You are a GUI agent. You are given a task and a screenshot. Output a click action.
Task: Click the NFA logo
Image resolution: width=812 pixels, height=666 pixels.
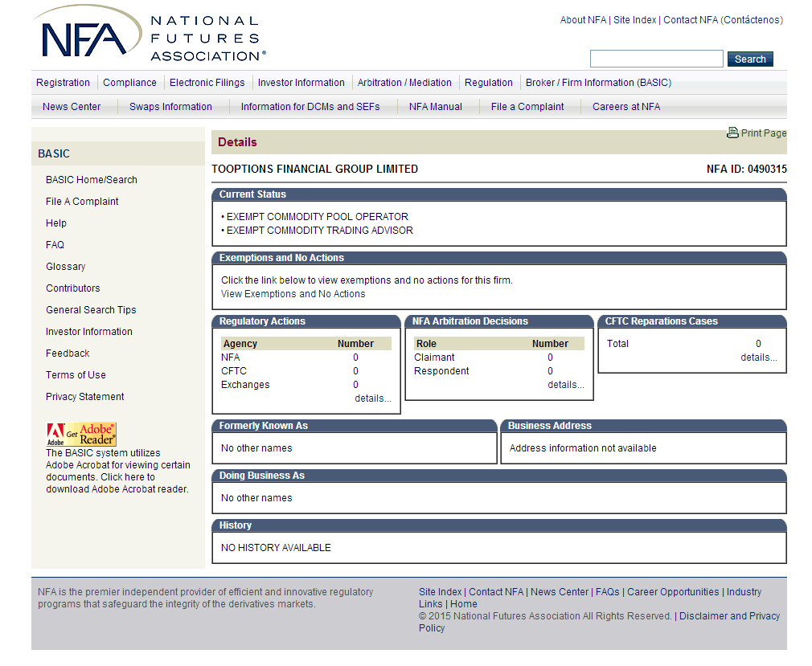click(x=150, y=35)
